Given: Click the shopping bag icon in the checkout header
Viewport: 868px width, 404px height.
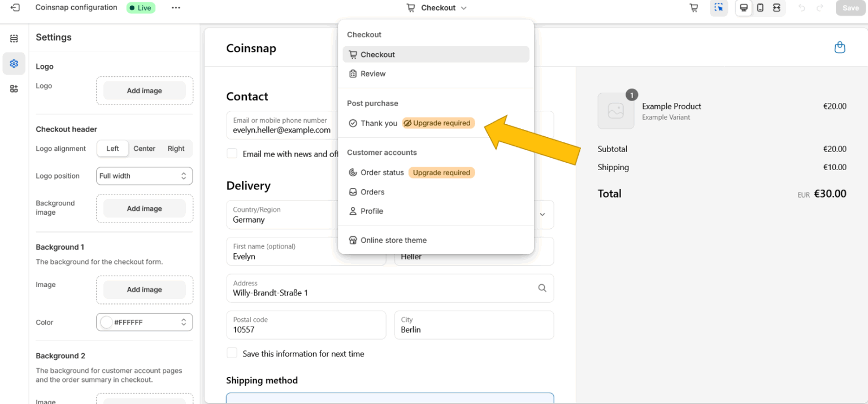Looking at the screenshot, I should [840, 47].
